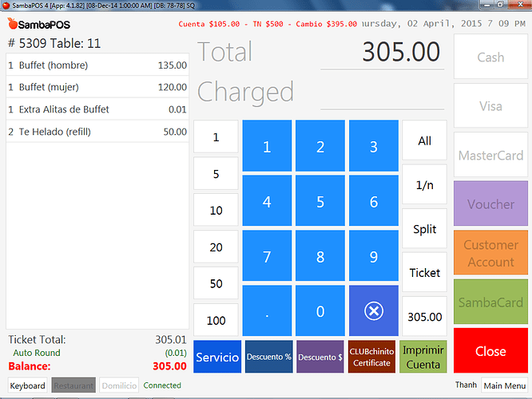532x399 pixels.
Task: Pay with MasterCard
Action: click(x=490, y=156)
